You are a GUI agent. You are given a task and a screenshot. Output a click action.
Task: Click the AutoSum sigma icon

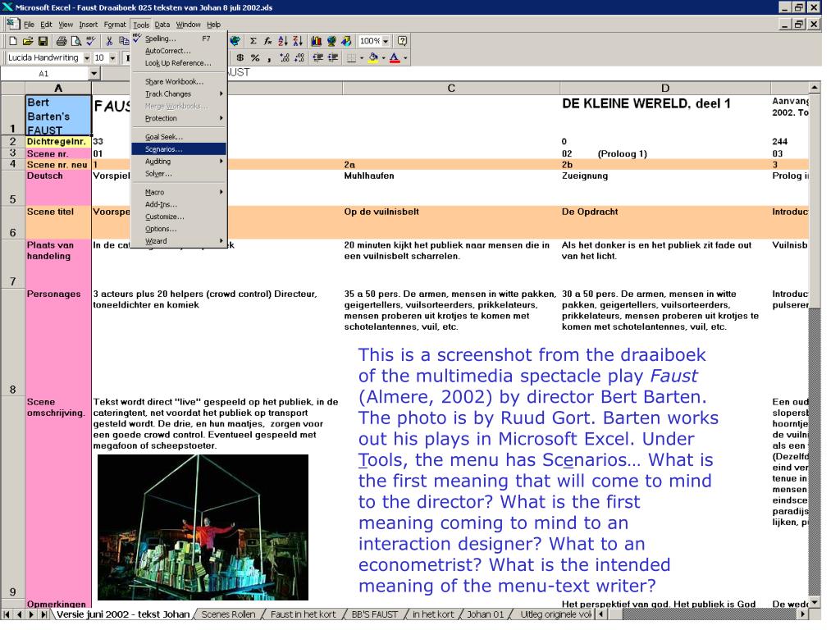[253, 41]
